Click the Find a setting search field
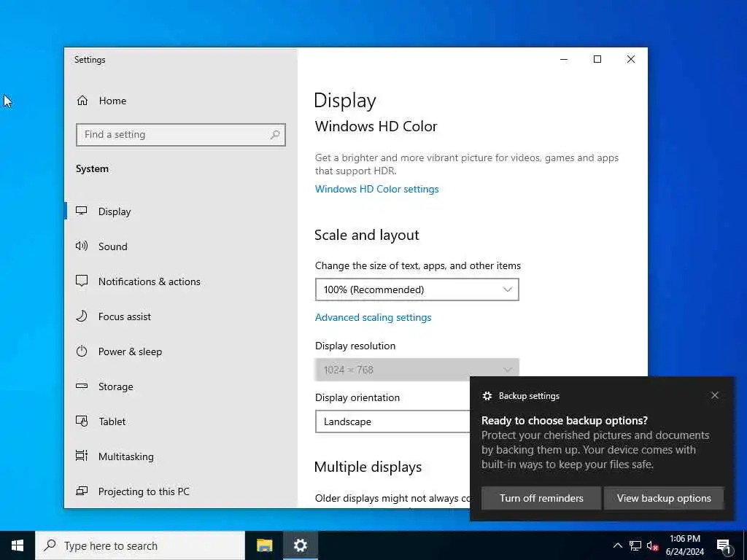This screenshot has width=747, height=560. (x=181, y=135)
